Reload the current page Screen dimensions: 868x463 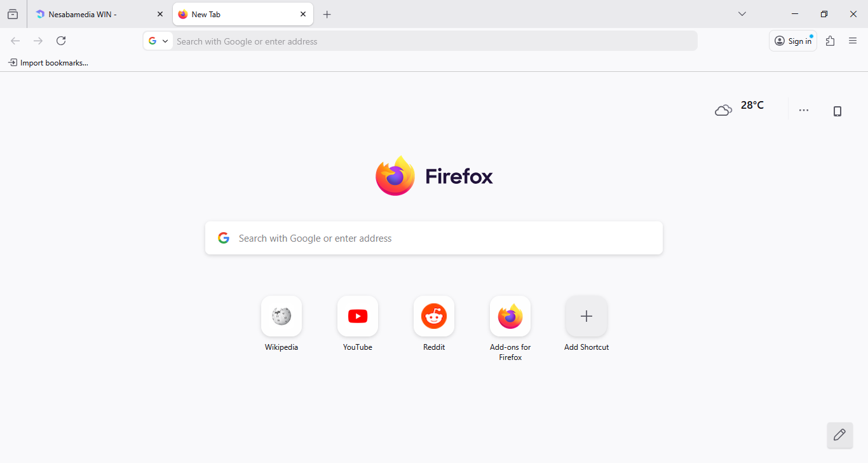click(x=61, y=41)
